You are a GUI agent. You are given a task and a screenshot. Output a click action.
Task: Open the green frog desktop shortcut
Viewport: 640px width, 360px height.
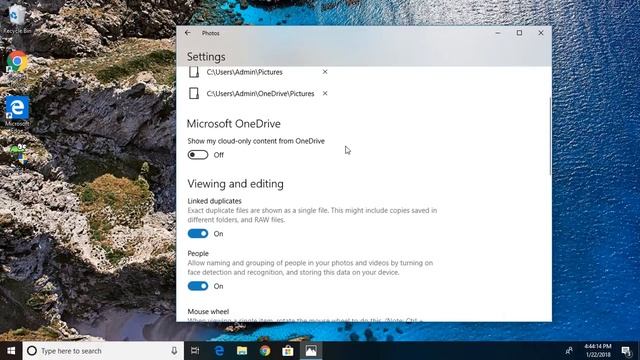point(17,154)
